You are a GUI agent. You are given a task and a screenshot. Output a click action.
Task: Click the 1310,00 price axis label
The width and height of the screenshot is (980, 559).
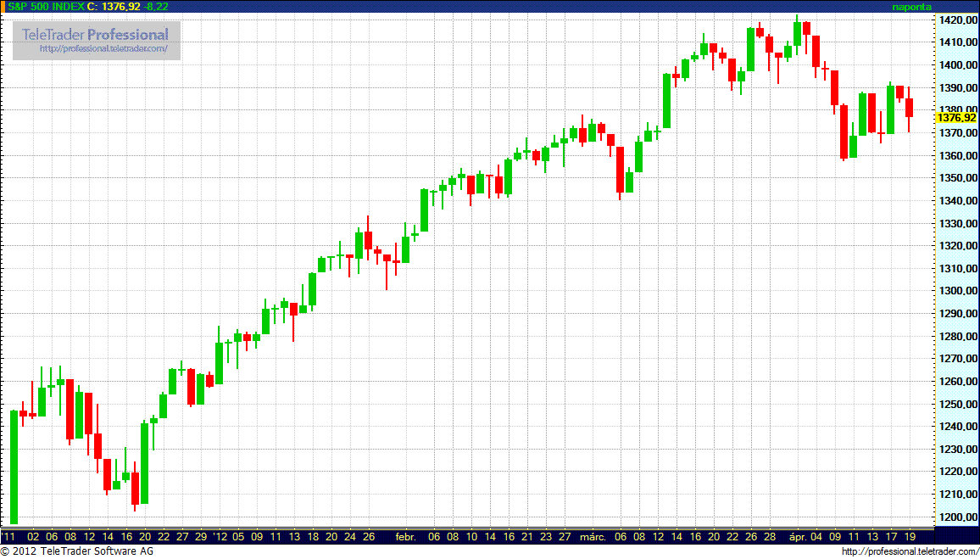[x=957, y=268]
